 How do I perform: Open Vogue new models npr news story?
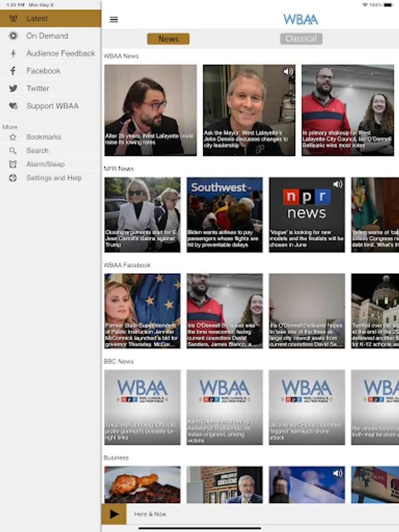307,215
